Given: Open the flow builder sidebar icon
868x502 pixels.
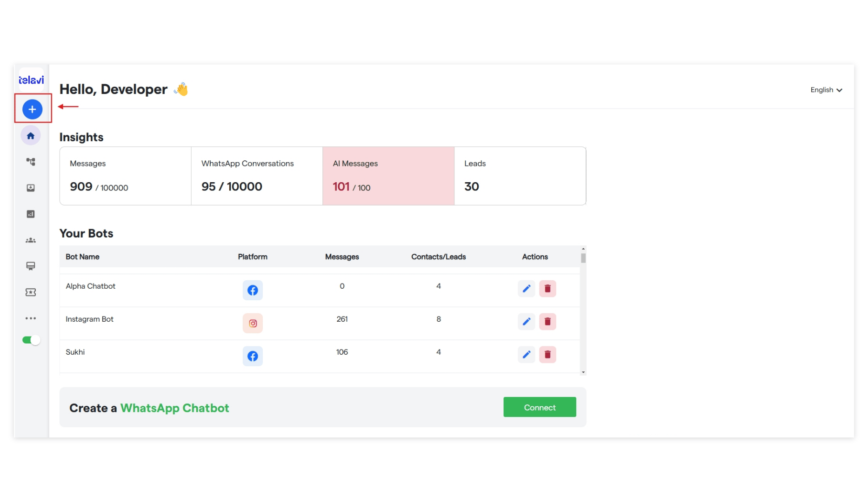Looking at the screenshot, I should 31,162.
